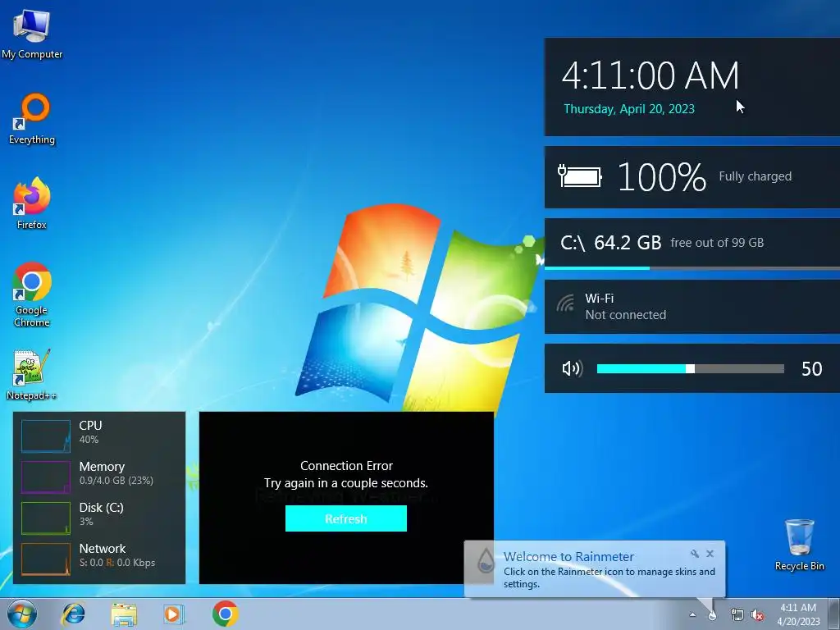Open the taskbar clock and date
Viewport: 840px width, 630px height.
(x=798, y=614)
